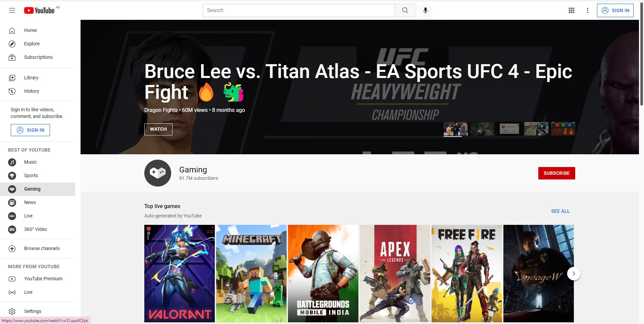This screenshot has width=644, height=324.
Task: Open Battlegrounds Mobile India card
Action: [x=323, y=274]
